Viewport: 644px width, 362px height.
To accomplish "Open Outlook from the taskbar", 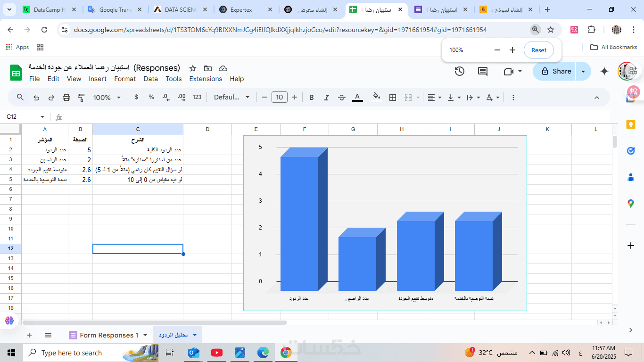I will coord(194,353).
